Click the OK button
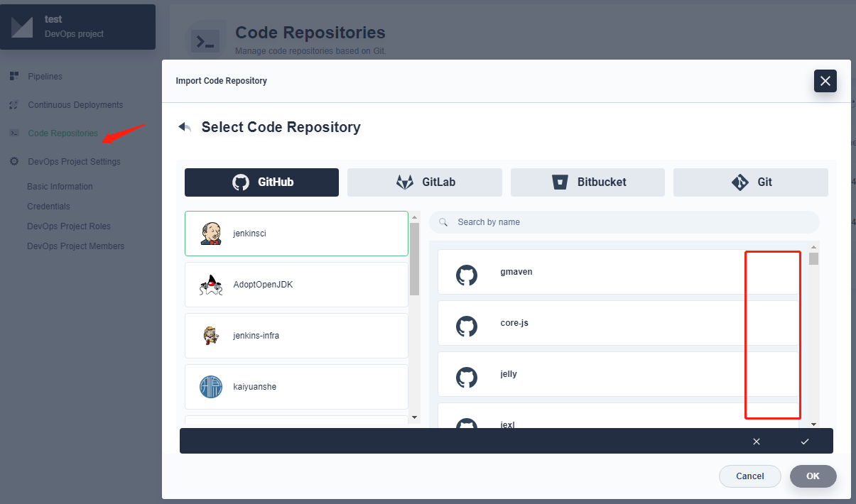 [x=813, y=476]
